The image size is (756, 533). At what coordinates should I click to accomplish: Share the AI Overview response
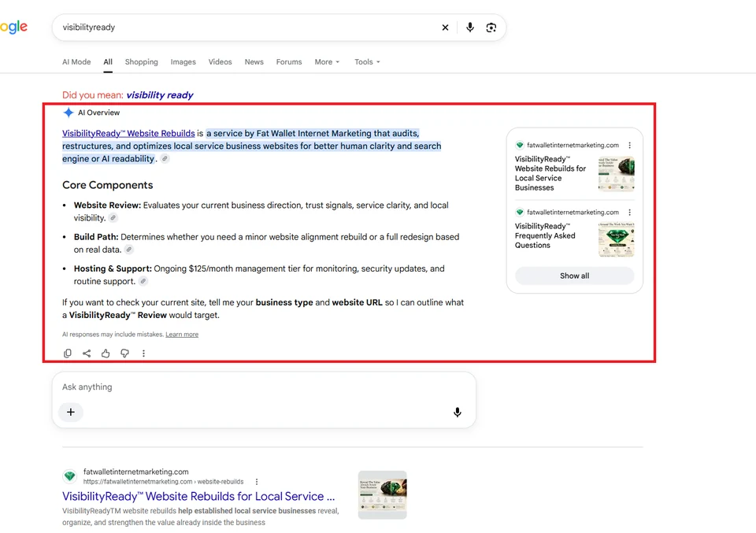coord(87,353)
